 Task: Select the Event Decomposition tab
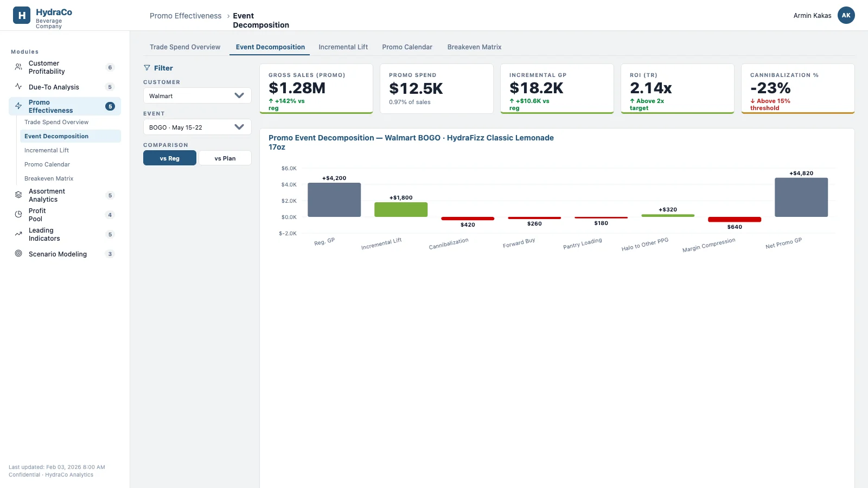point(270,47)
